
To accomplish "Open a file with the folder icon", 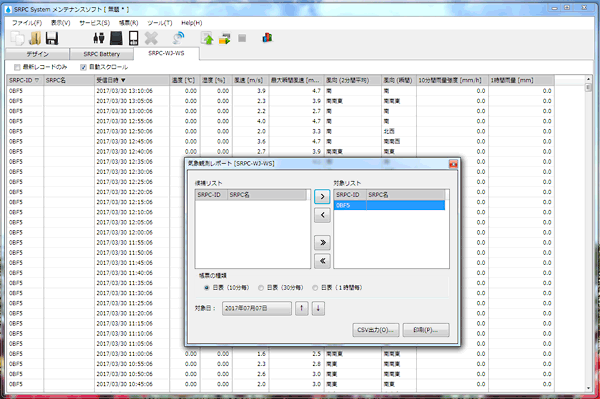I will coord(35,38).
